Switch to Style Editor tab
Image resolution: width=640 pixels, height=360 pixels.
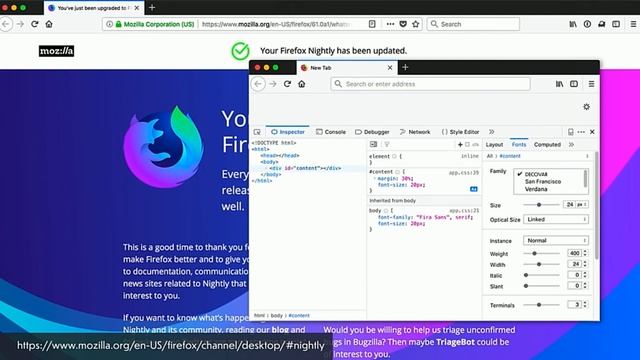(460, 132)
